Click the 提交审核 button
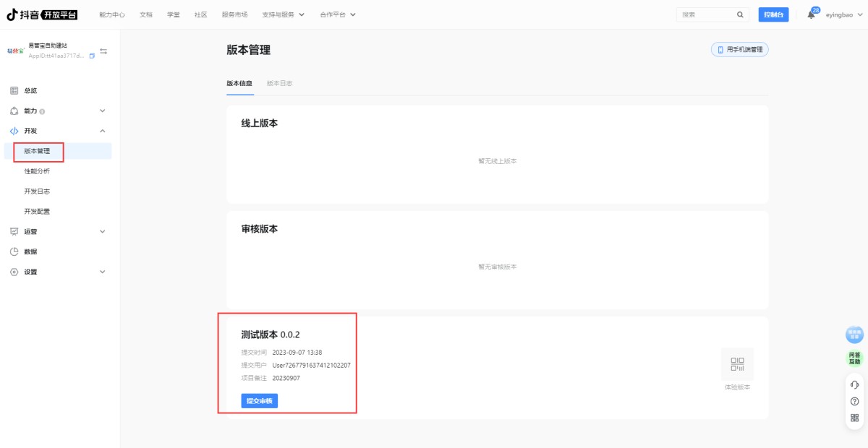Image resolution: width=868 pixels, height=448 pixels. pyautogui.click(x=259, y=401)
